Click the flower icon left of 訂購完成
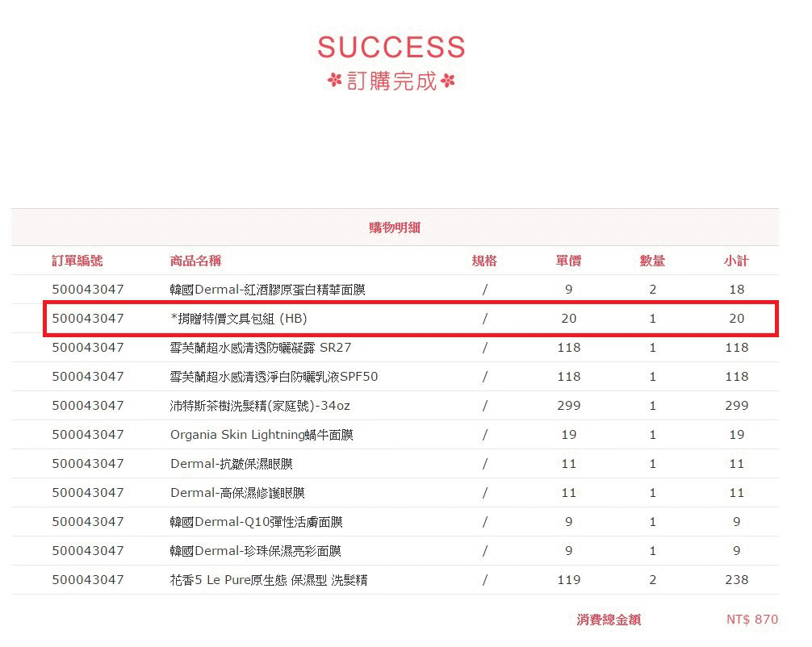The image size is (812, 647). click(x=335, y=81)
